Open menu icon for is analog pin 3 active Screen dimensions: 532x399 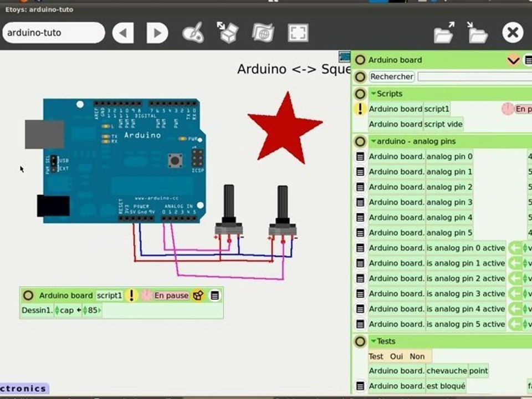[x=360, y=294]
